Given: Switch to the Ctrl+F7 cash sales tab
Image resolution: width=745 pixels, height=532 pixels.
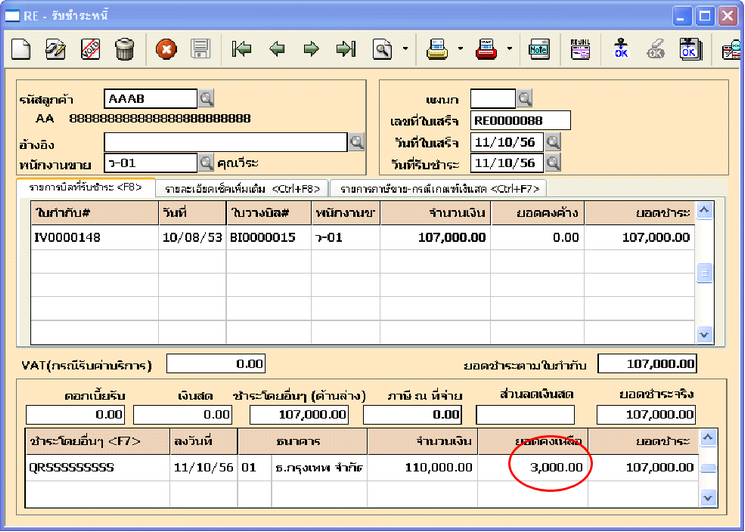Looking at the screenshot, I should 440,187.
